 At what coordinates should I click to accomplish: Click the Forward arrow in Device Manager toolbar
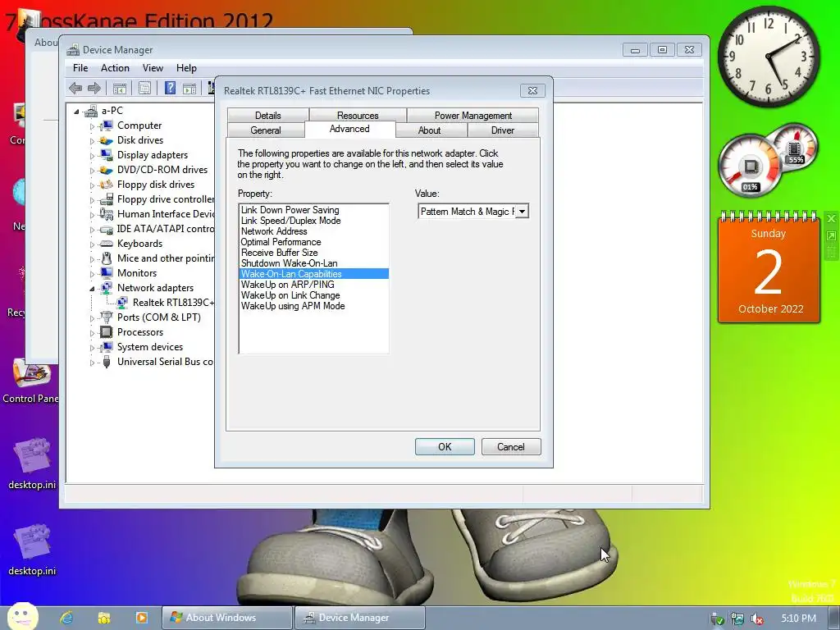[x=94, y=88]
